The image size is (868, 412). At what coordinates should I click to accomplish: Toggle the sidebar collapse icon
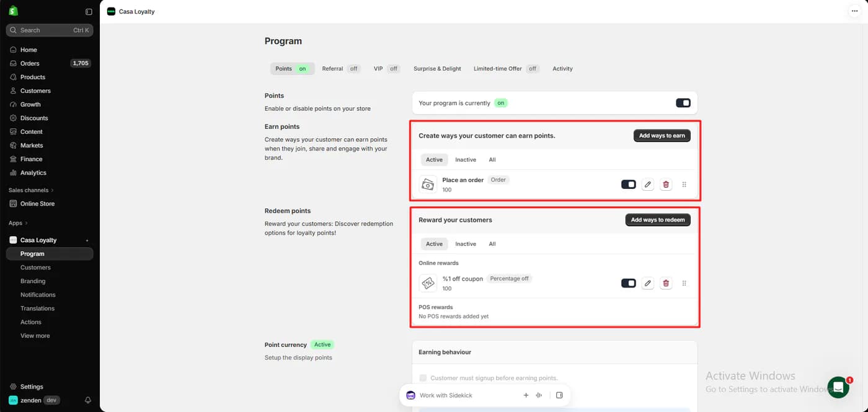[89, 12]
